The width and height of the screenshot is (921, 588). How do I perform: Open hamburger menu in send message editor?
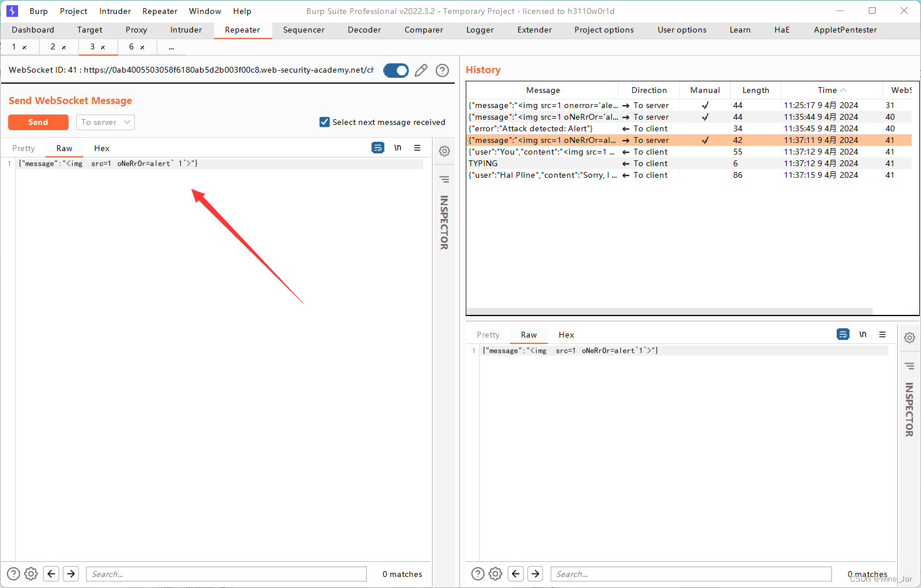[417, 148]
